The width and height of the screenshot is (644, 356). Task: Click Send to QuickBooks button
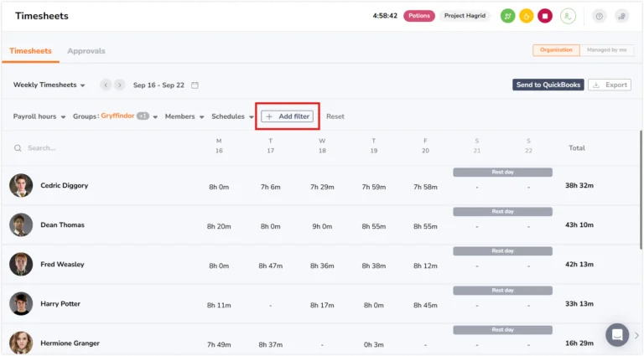(x=548, y=85)
